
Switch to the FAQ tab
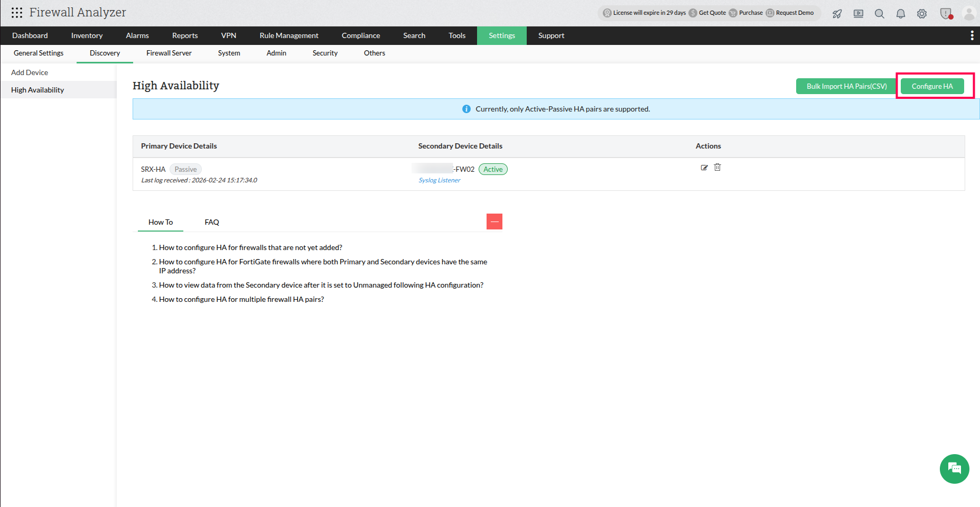211,222
